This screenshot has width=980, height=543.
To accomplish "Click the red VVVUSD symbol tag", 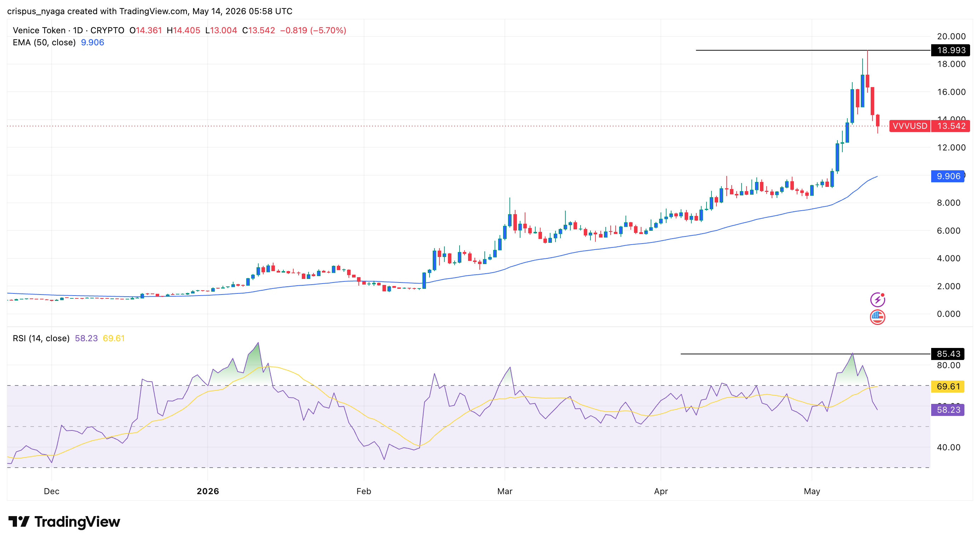I will 910,126.
